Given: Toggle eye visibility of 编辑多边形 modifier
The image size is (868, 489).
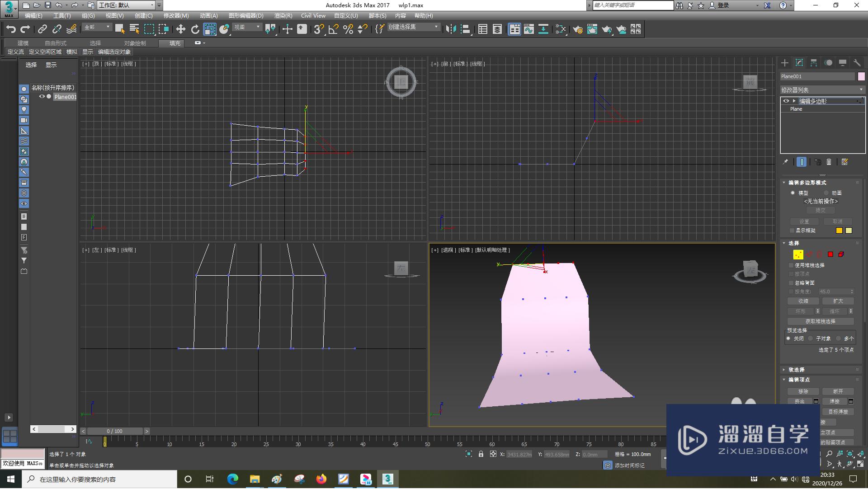Looking at the screenshot, I should 786,101.
